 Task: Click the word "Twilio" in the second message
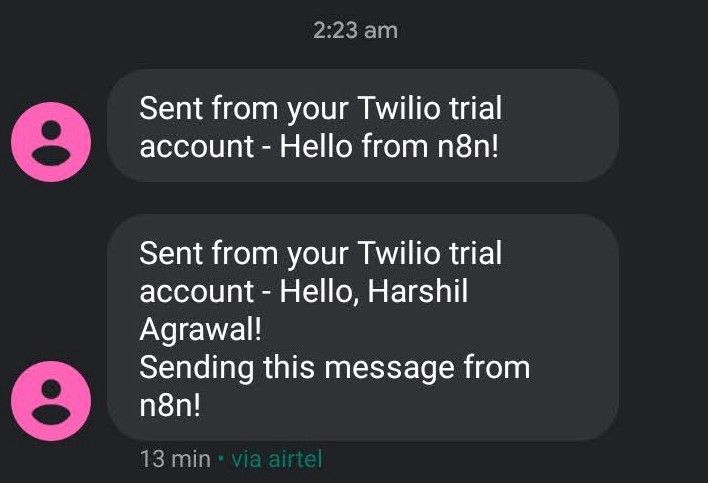pyautogui.click(x=399, y=253)
